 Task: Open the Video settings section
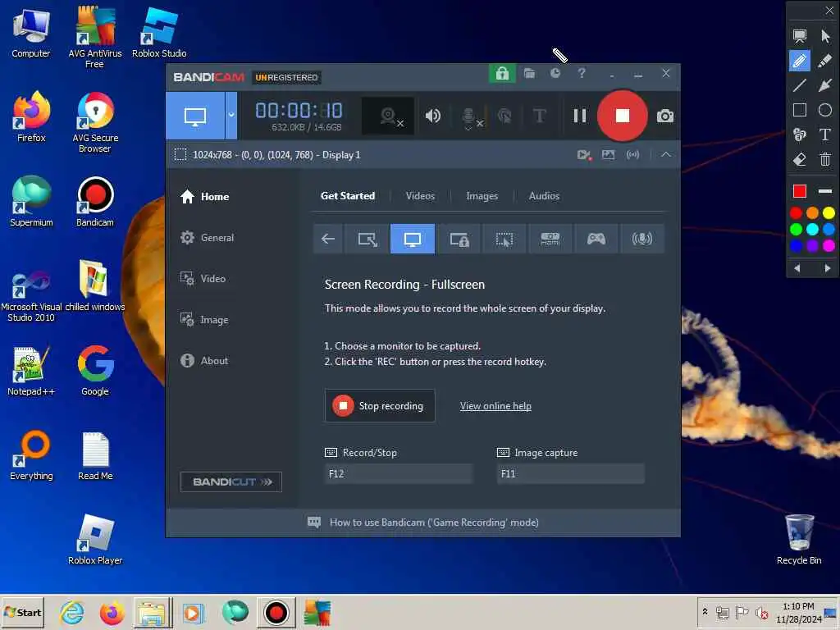click(x=203, y=279)
